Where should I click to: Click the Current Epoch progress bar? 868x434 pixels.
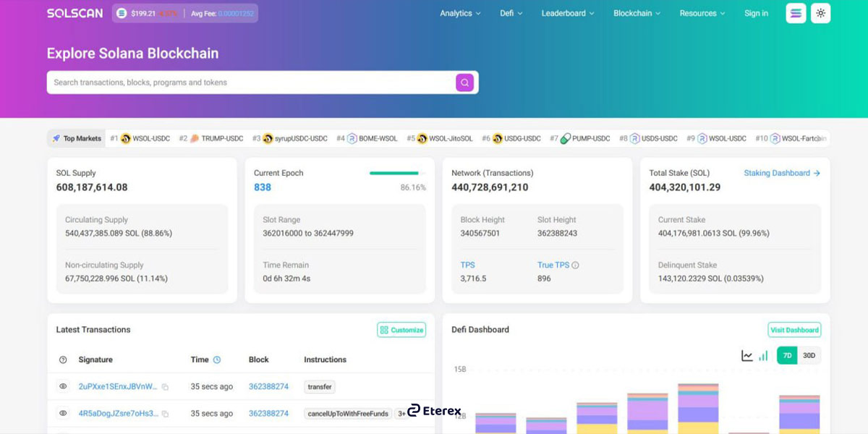click(x=398, y=173)
